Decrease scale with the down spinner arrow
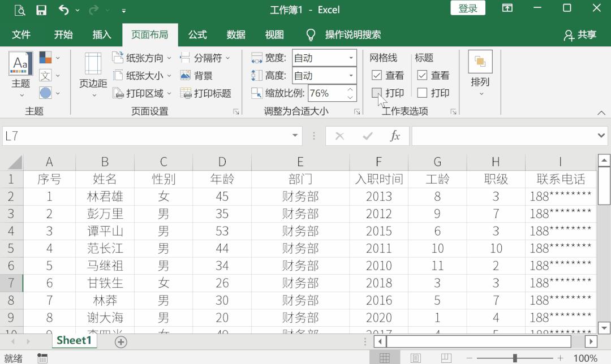 (x=351, y=97)
